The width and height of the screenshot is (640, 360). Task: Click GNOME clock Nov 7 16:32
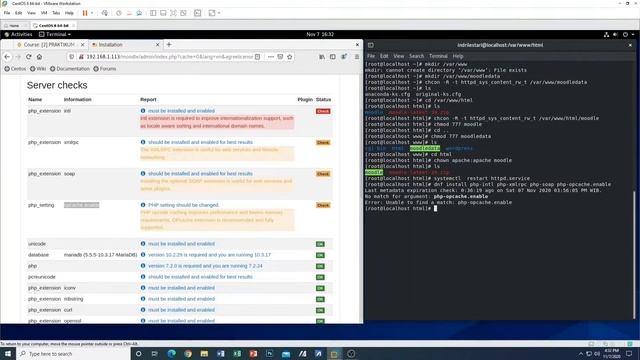320,34
